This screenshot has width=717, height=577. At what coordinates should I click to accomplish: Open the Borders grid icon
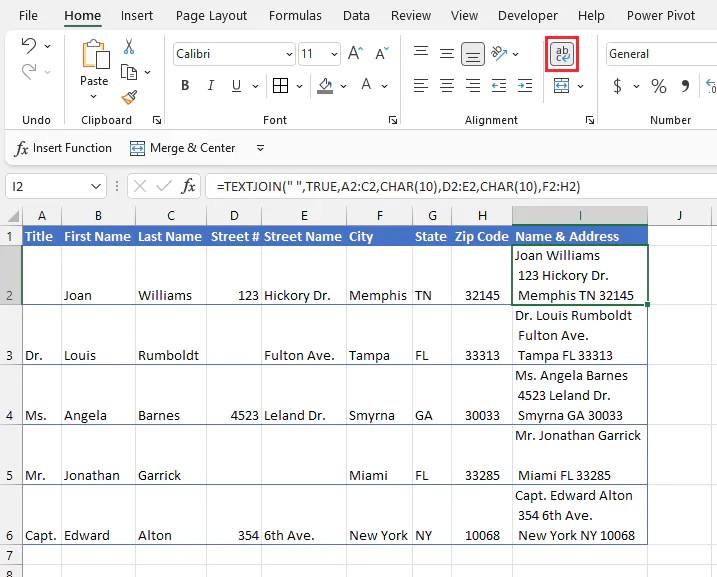280,85
